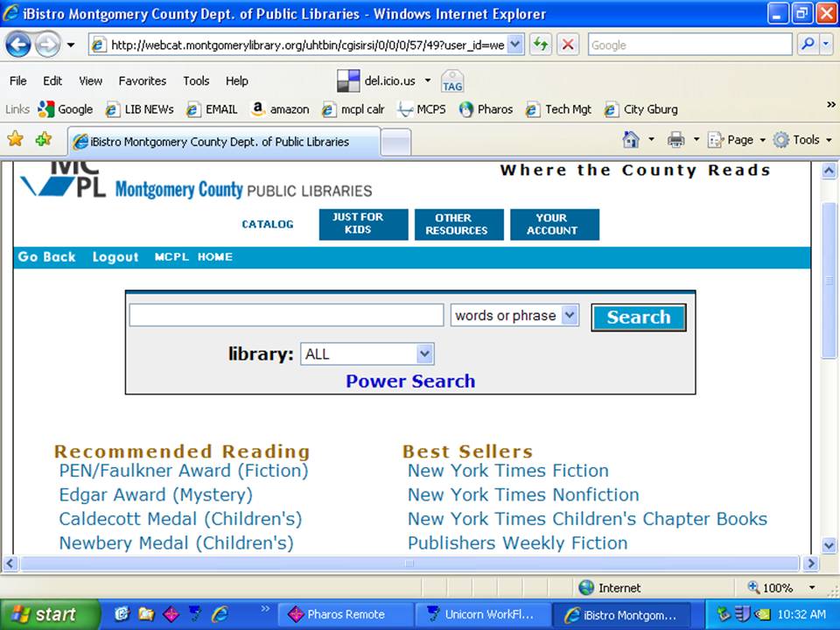This screenshot has height=630, width=840.
Task: Click the Go Back link
Action: [x=46, y=257]
